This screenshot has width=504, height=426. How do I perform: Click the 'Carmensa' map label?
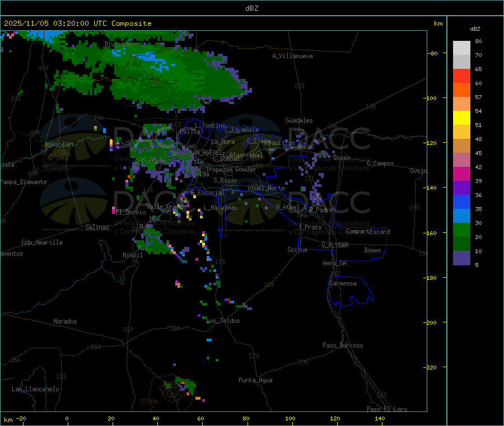[x=343, y=283]
